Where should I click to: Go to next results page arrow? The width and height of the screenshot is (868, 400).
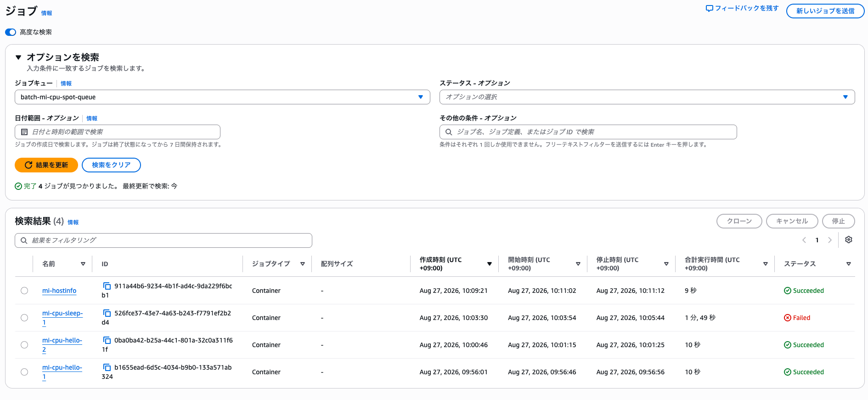830,240
